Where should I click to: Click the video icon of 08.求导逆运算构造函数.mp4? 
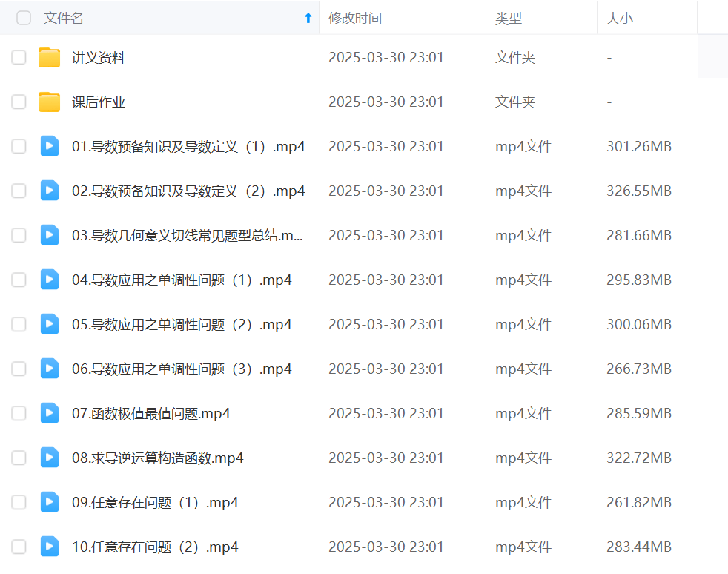[x=50, y=458]
